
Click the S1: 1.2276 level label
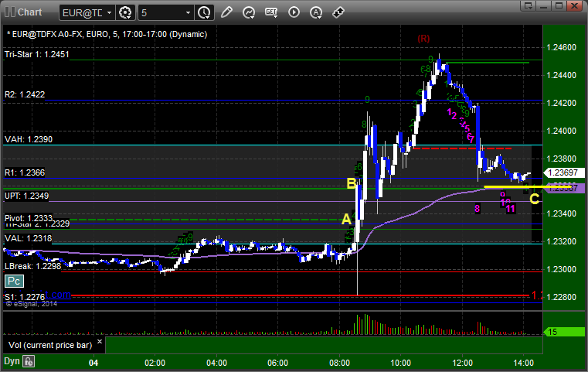click(x=25, y=297)
